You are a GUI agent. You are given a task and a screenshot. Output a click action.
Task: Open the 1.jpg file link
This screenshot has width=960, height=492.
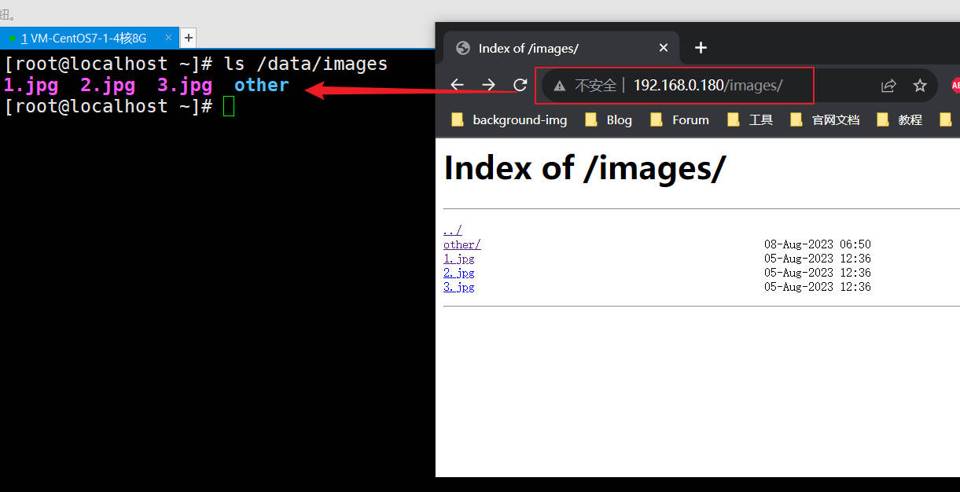click(459, 258)
